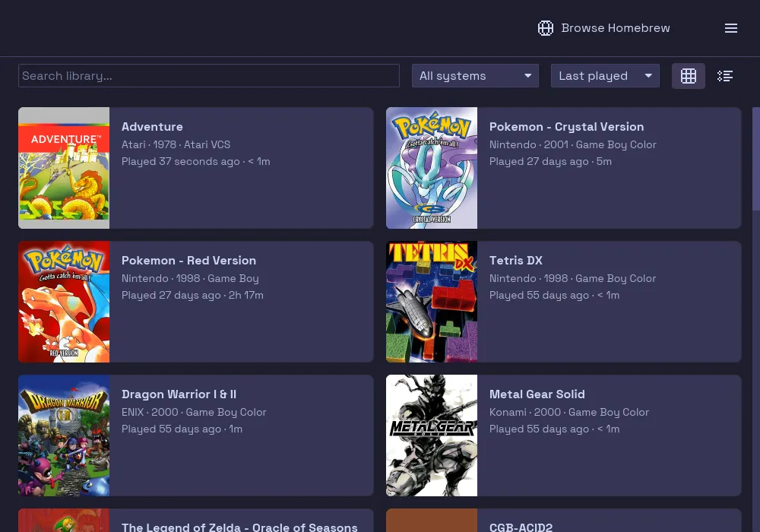Focus the Search library field
Image resolution: width=760 pixels, height=532 pixels.
[209, 75]
